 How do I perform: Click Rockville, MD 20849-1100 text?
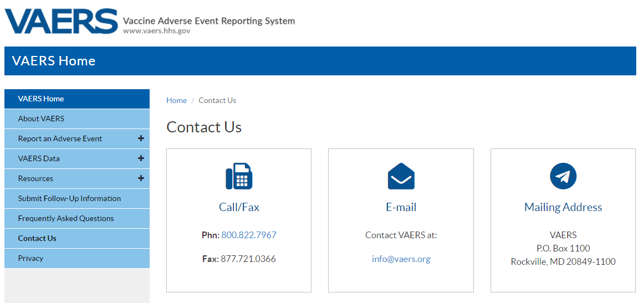tap(563, 261)
